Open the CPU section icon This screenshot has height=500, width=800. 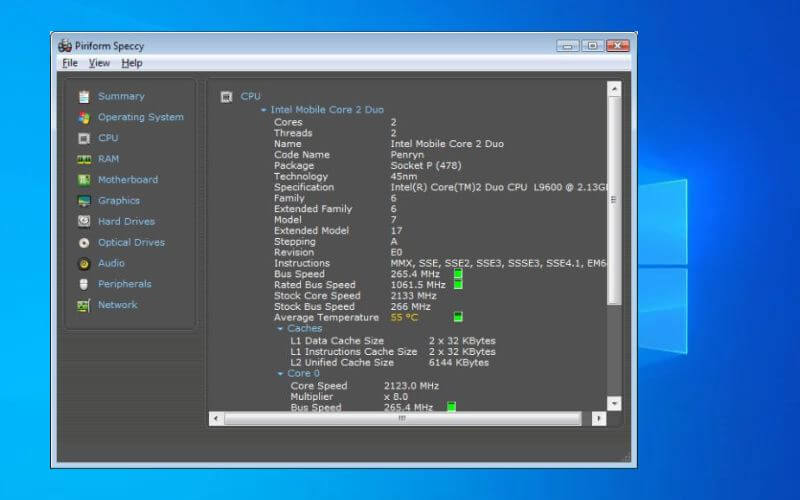[x=84, y=139]
